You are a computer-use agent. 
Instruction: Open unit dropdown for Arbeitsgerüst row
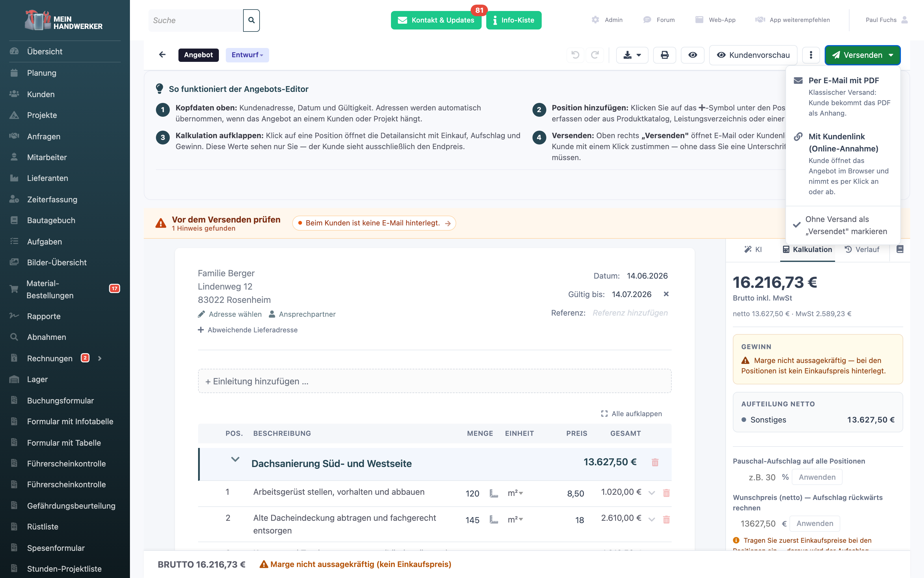[515, 493]
